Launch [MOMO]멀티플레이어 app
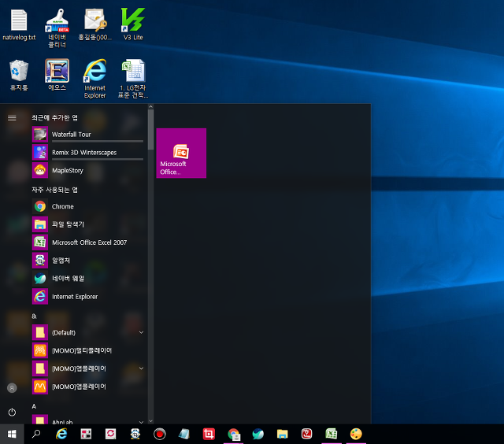 pyautogui.click(x=87, y=350)
